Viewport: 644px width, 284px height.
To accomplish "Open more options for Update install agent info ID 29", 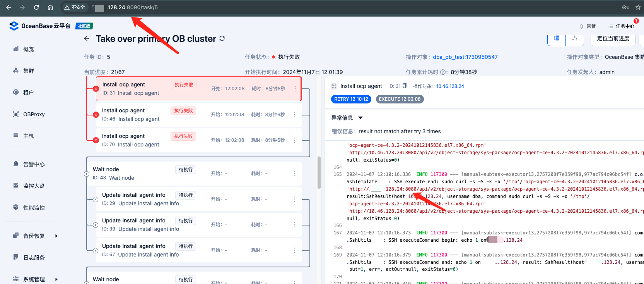I will tap(295, 199).
